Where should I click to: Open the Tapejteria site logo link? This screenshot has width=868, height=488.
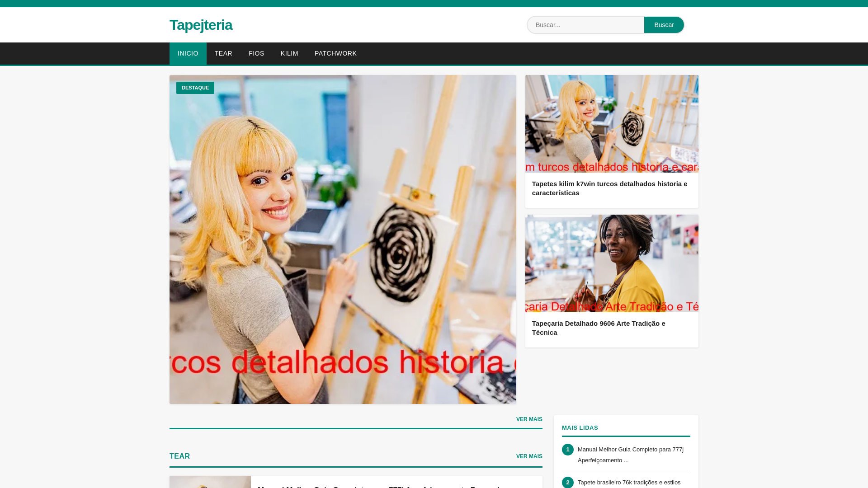(x=201, y=25)
